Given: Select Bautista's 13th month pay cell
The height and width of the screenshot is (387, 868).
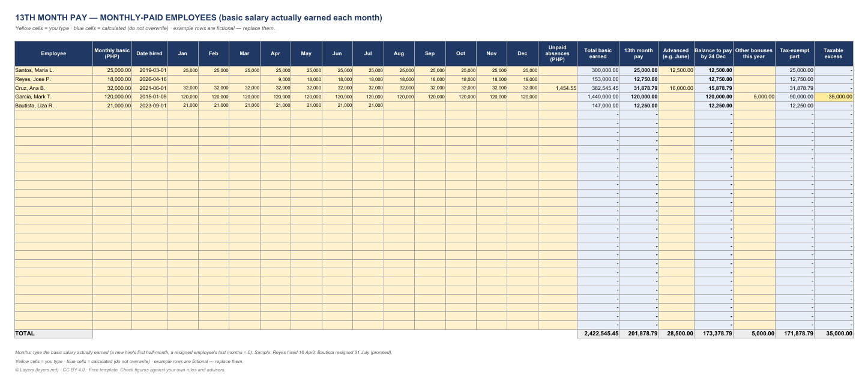Looking at the screenshot, I should point(639,106).
